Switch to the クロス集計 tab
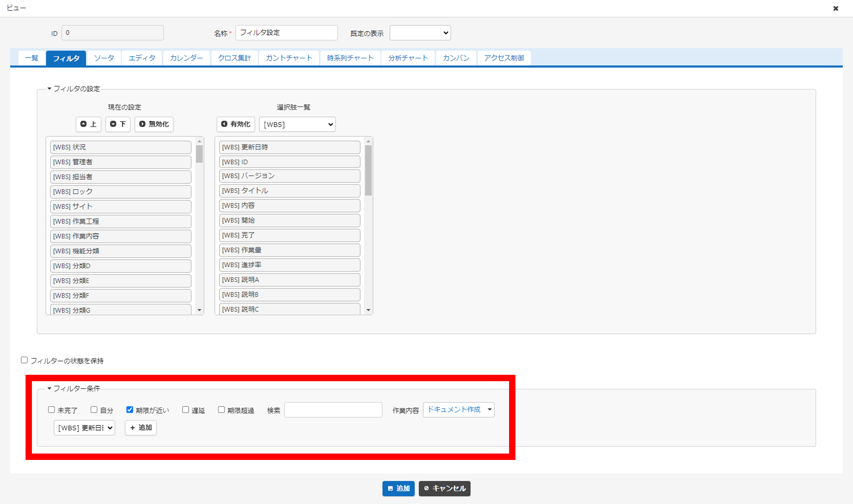Screen dimensions: 853x504 (x=234, y=58)
